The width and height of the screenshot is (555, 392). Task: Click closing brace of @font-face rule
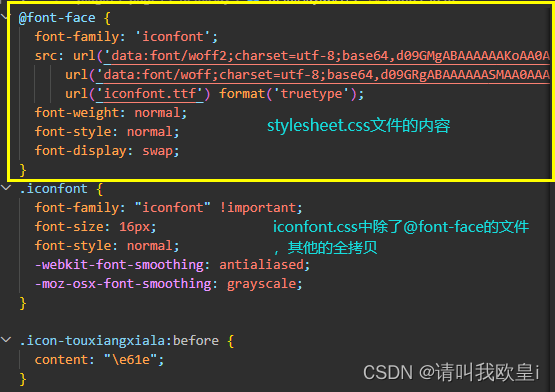23,170
